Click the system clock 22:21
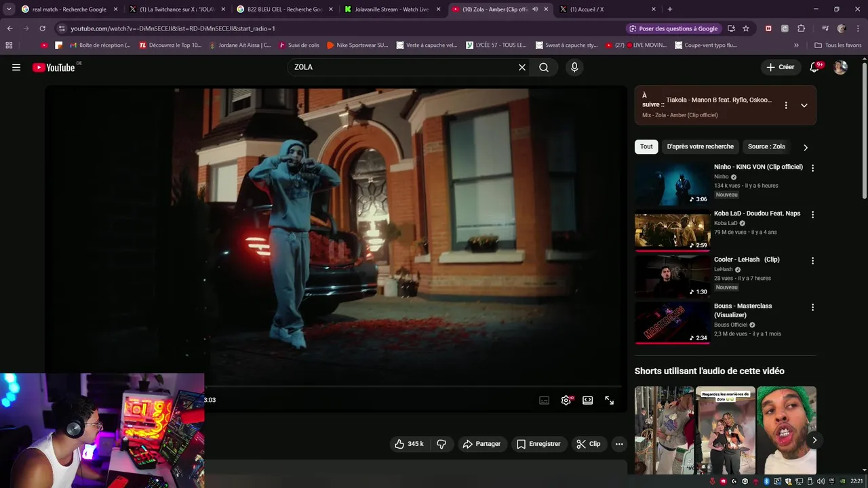Viewport: 868px width, 488px height. [x=856, y=481]
